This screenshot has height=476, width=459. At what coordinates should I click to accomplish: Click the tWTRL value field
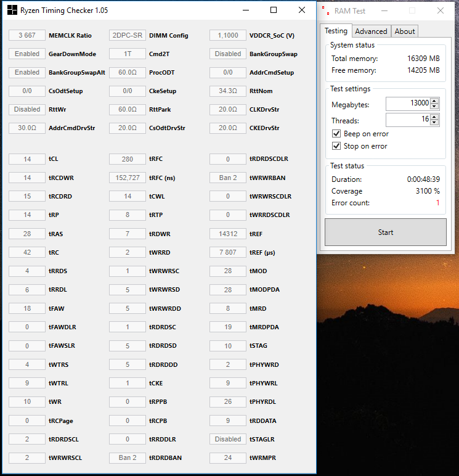pyautogui.click(x=27, y=383)
